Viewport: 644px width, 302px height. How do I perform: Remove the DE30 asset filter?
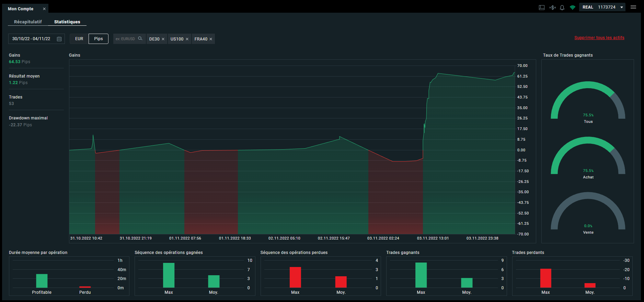pyautogui.click(x=163, y=39)
